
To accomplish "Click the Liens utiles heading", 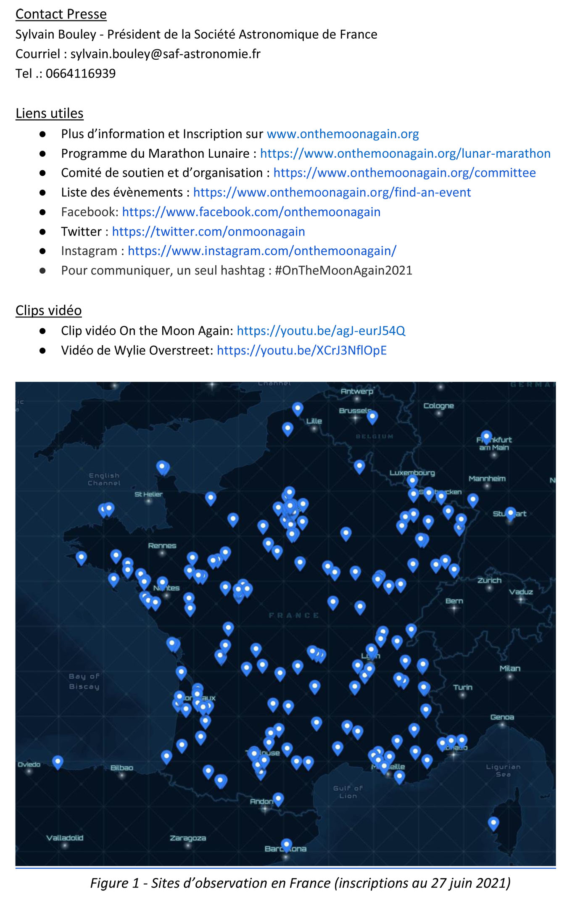I will pyautogui.click(x=50, y=114).
